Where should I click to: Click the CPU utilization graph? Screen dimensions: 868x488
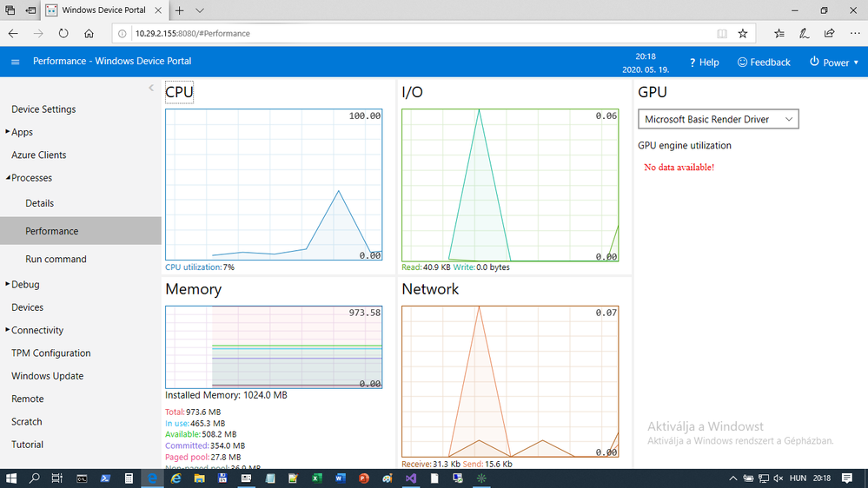(x=274, y=184)
